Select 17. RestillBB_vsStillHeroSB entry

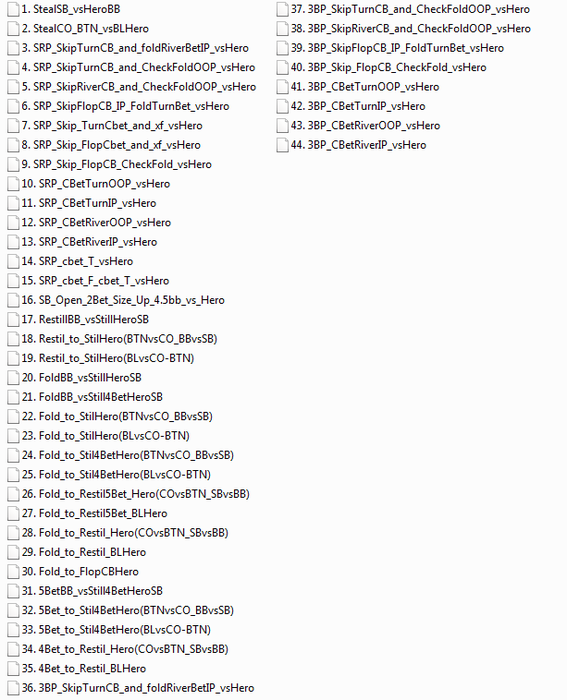point(85,320)
